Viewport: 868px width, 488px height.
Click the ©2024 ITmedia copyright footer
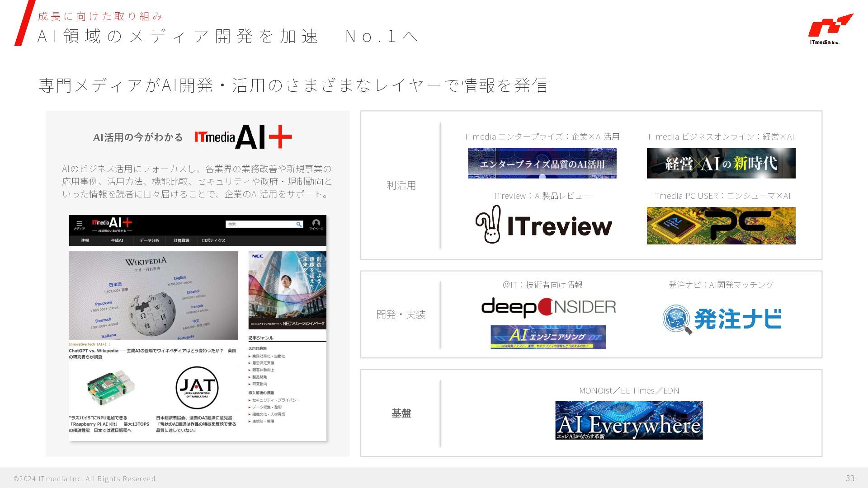point(85,479)
